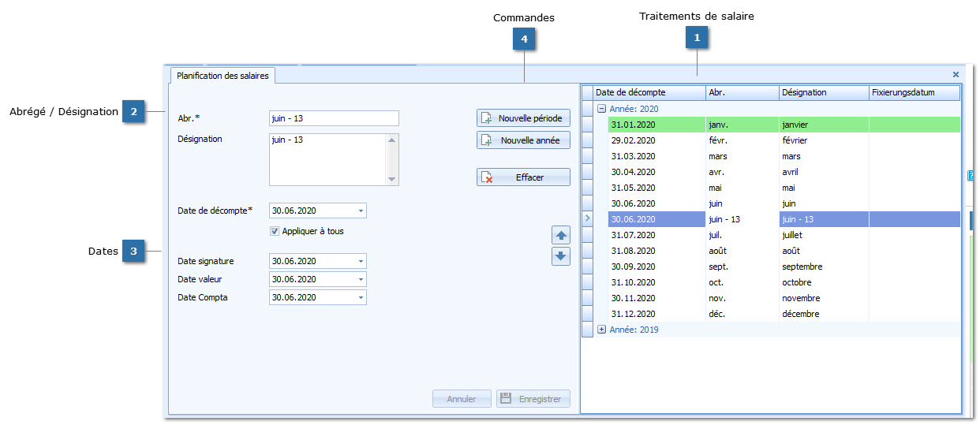Click the Nouvelle période button

(x=523, y=118)
